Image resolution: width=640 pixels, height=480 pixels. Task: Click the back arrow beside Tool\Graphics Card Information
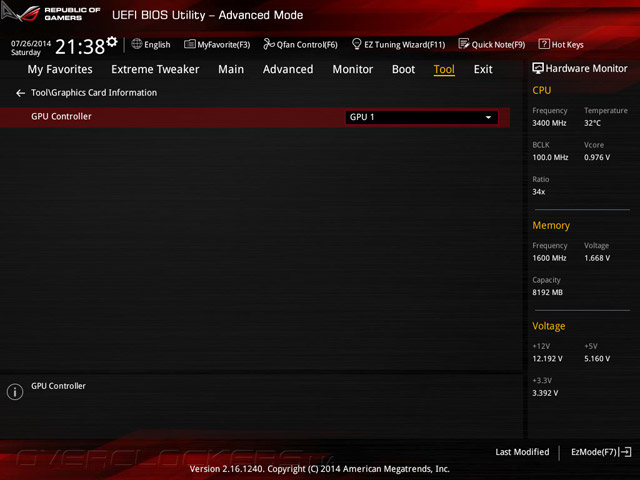click(20, 93)
